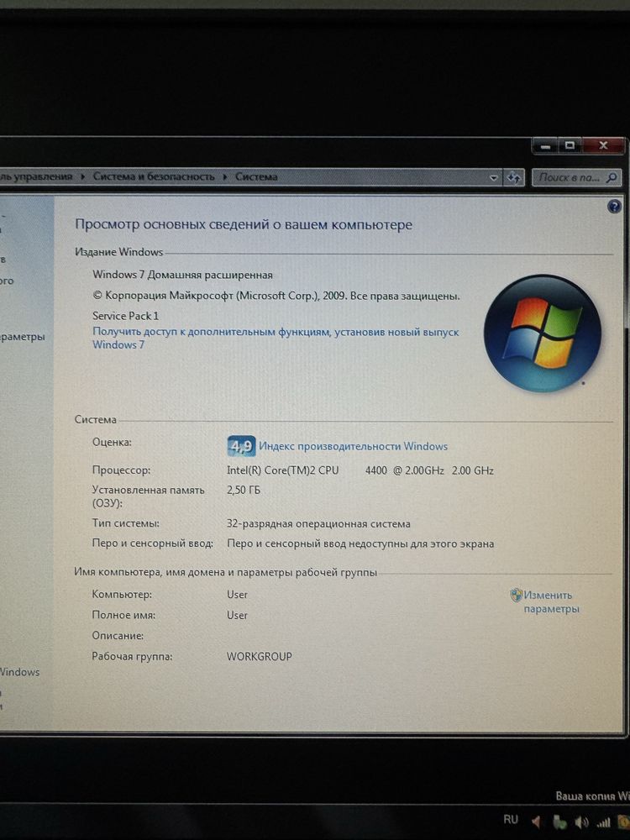
Task: Minimize the System window
Action: pyautogui.click(x=545, y=145)
